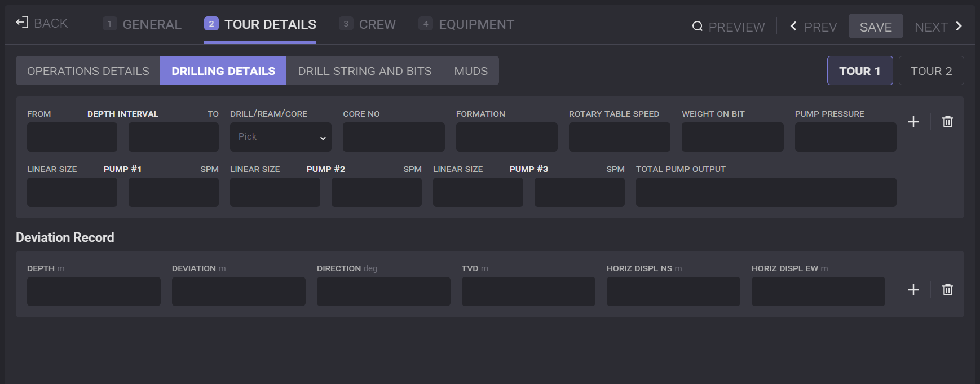The height and width of the screenshot is (384, 980).
Task: Switch to Tour 2
Action: [931, 71]
